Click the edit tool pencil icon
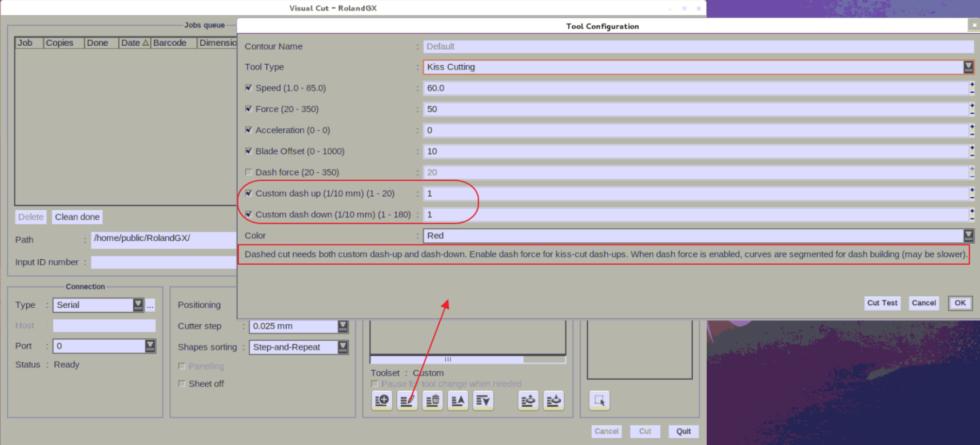The height and width of the screenshot is (445, 980). click(407, 400)
